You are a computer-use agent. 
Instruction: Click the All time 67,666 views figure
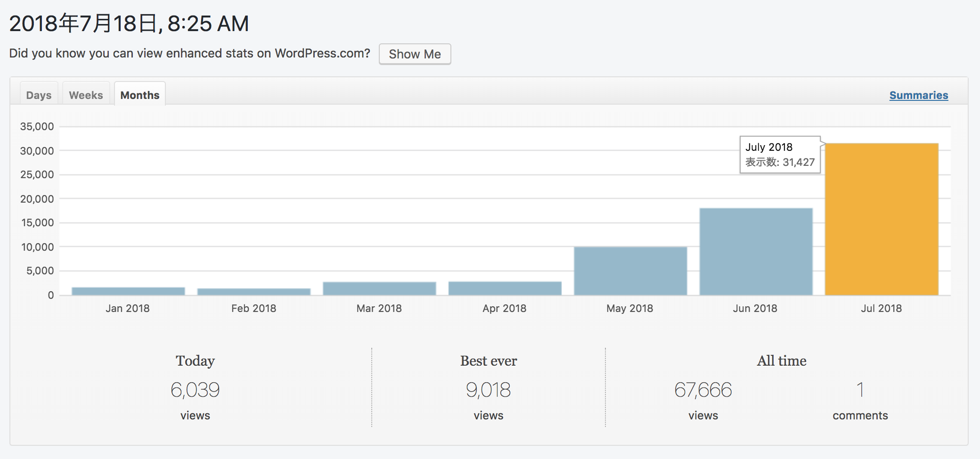point(703,390)
